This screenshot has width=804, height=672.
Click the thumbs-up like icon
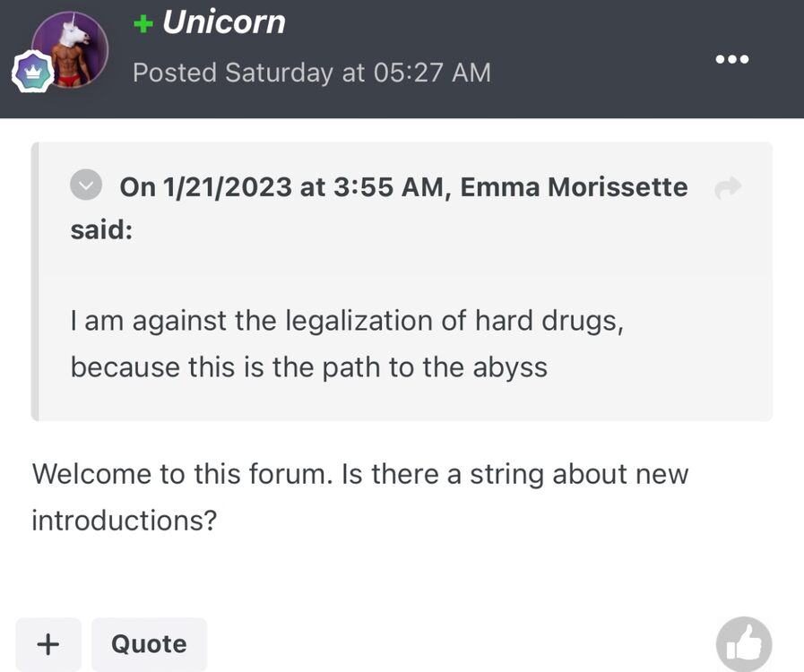tap(744, 643)
